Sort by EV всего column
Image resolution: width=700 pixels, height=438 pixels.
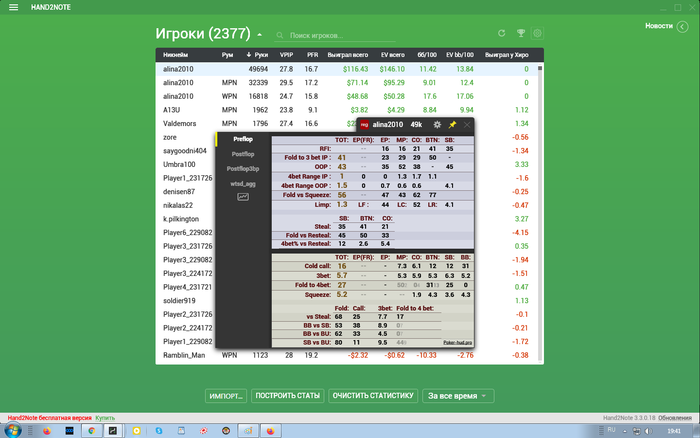pos(393,55)
